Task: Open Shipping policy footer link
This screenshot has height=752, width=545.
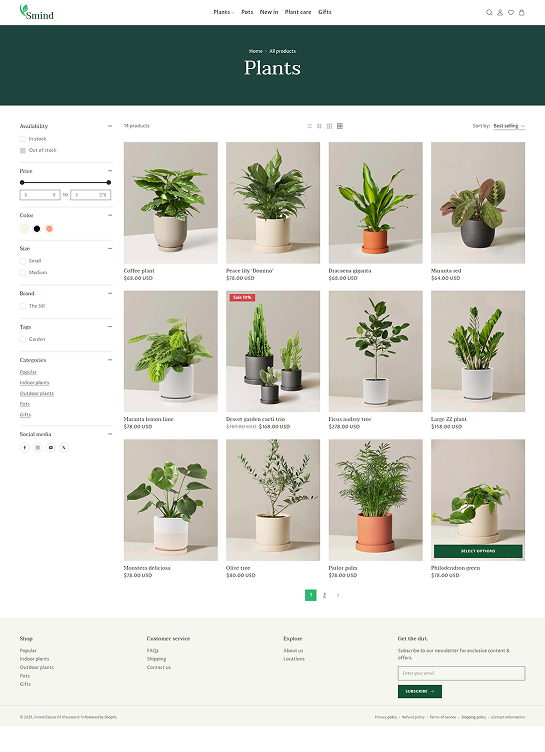Action: click(474, 717)
